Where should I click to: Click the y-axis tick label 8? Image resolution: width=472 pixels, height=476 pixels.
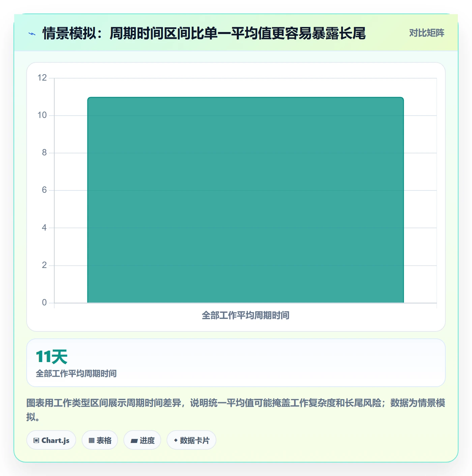[x=44, y=153]
